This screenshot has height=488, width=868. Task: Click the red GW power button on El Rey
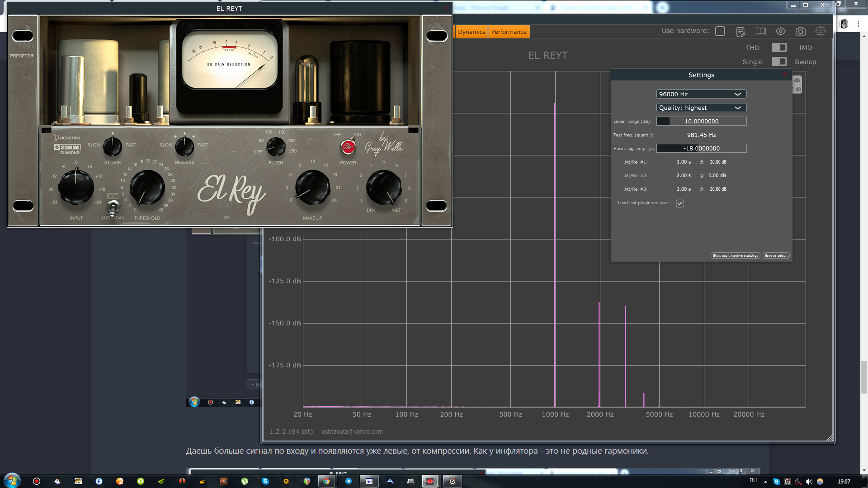pos(348,147)
